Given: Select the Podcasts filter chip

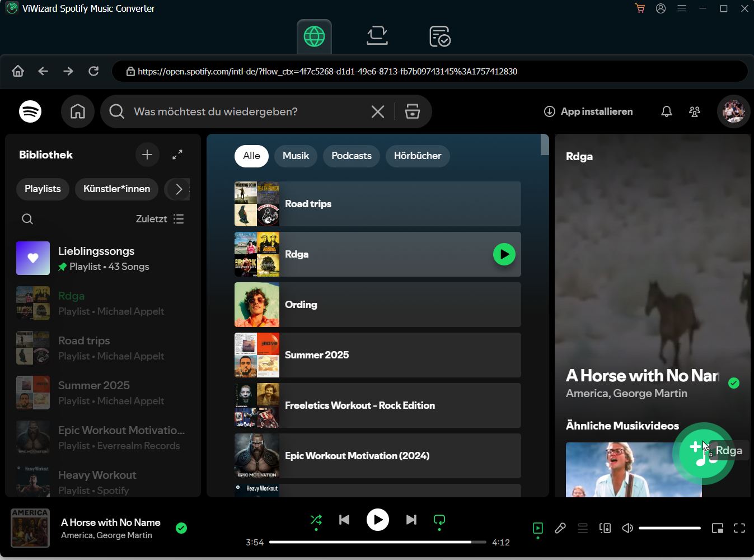Looking at the screenshot, I should [x=352, y=156].
